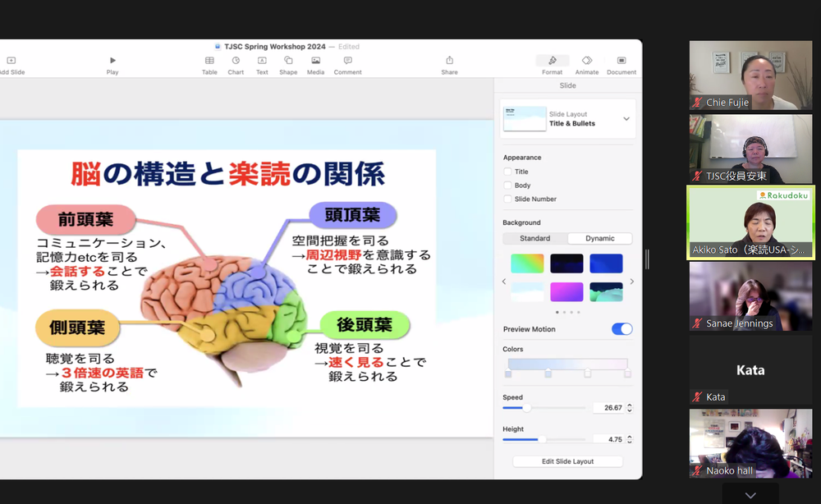This screenshot has width=821, height=504.
Task: Click the TJSC Spring Workshop 2024 title
Action: coord(275,47)
